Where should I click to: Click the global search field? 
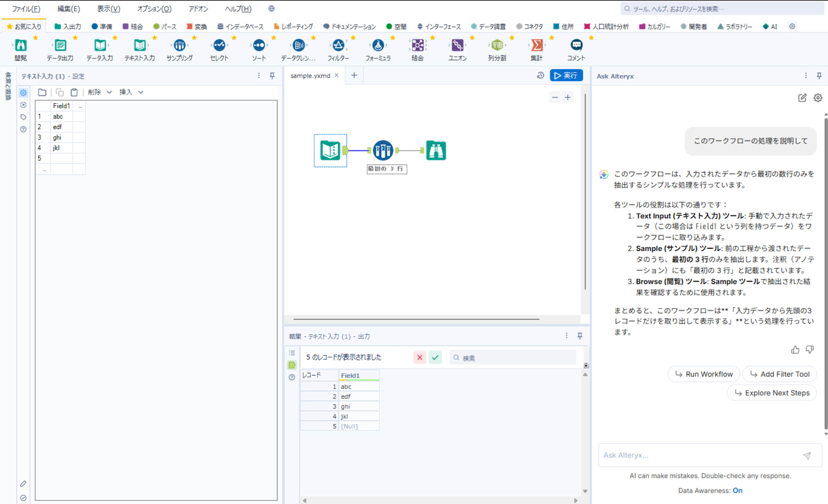pyautogui.click(x=722, y=9)
